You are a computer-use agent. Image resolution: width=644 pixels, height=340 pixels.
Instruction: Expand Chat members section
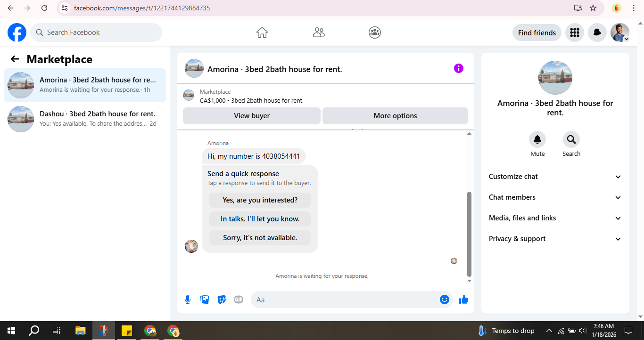tap(555, 197)
